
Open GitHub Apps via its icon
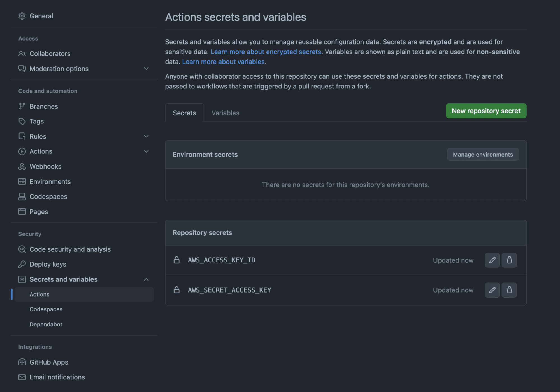22,362
